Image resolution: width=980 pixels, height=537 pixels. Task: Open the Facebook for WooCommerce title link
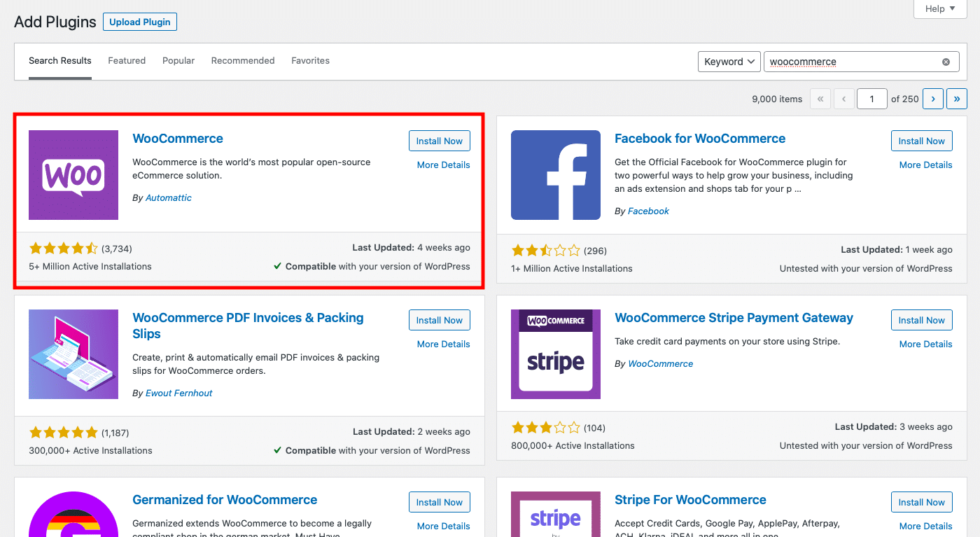[x=700, y=139]
